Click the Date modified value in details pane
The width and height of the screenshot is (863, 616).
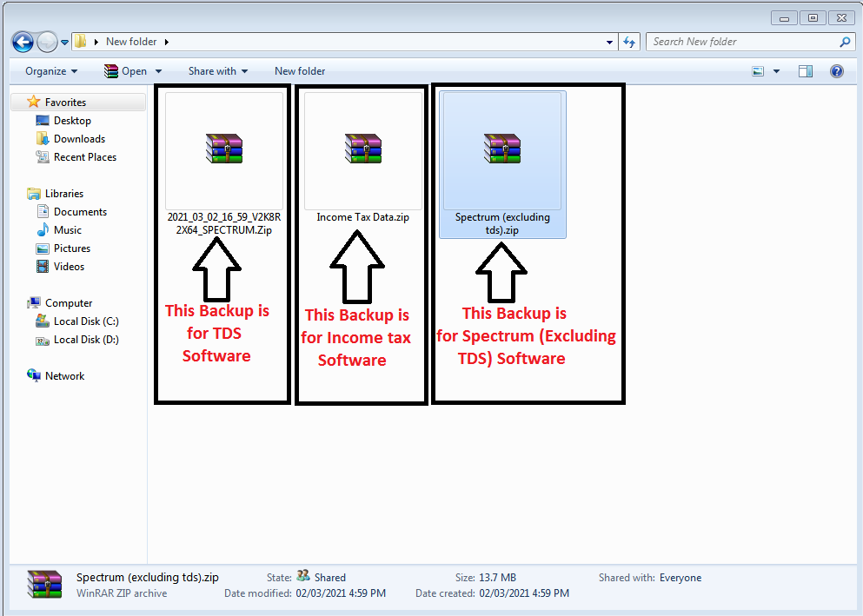pyautogui.click(x=341, y=593)
